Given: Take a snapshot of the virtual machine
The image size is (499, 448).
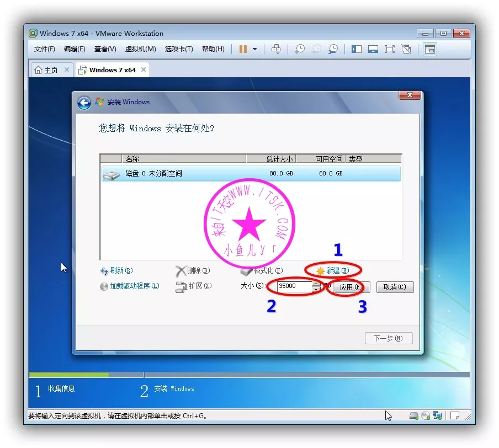Looking at the screenshot, I should (x=299, y=49).
